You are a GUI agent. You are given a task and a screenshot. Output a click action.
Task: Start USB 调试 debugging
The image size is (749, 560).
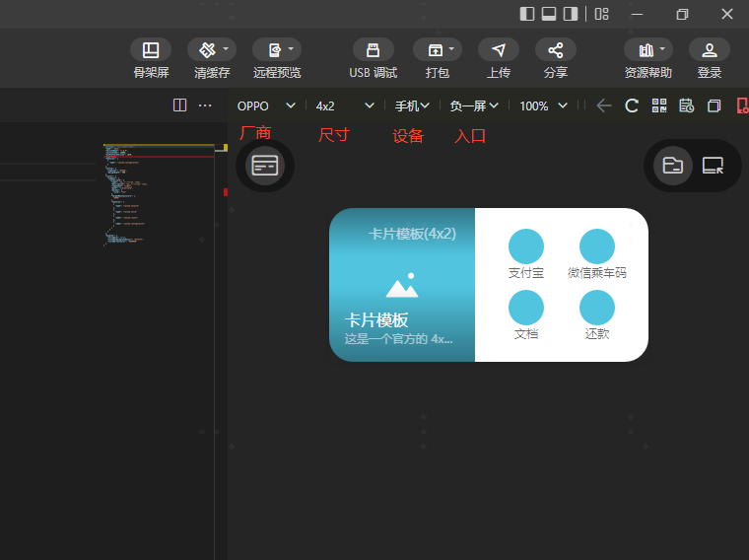373,49
